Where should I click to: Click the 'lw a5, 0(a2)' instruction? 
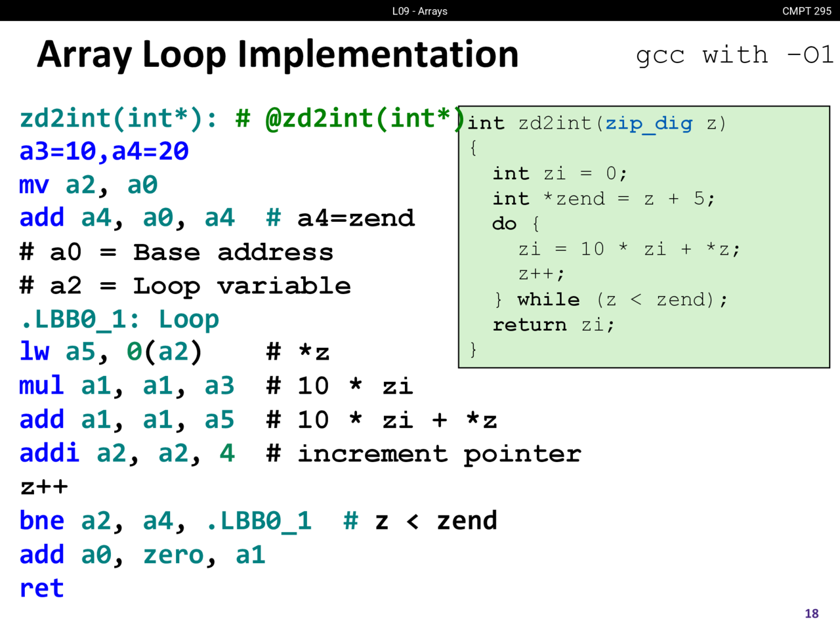coord(110,352)
